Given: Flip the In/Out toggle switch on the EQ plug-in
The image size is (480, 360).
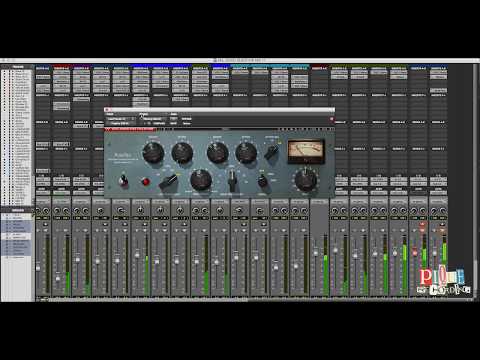Looking at the screenshot, I should pyautogui.click(x=123, y=180).
